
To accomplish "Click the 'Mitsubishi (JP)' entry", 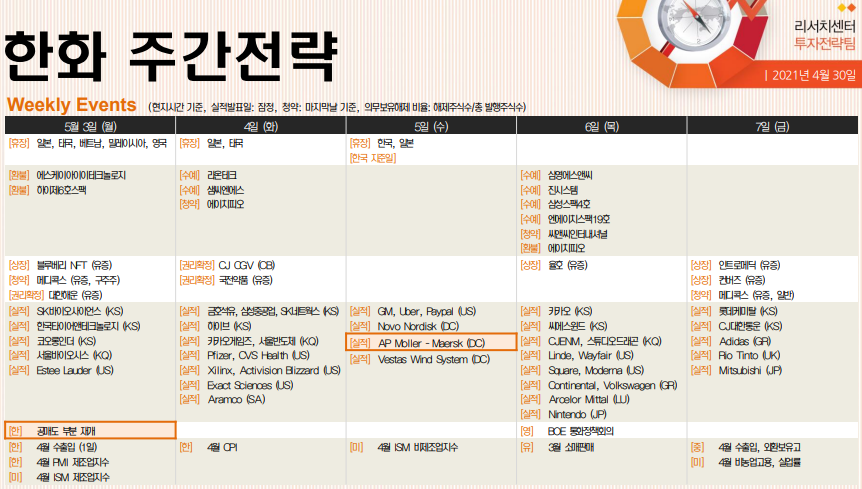I will 750,370.
